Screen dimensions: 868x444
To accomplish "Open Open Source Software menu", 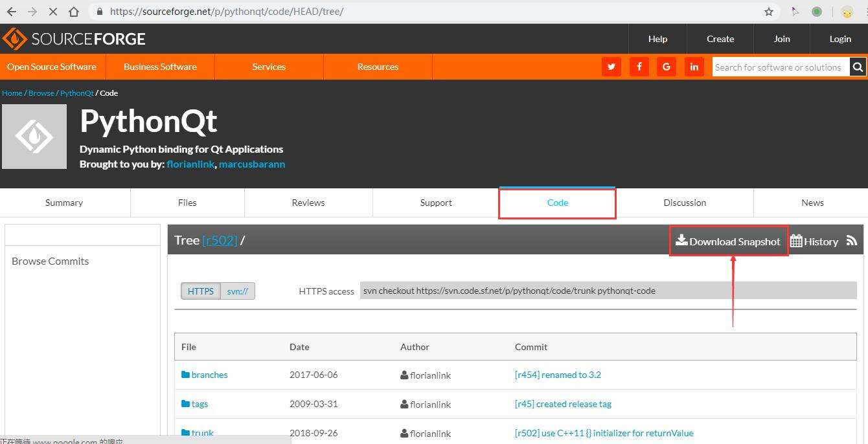I will click(x=52, y=67).
